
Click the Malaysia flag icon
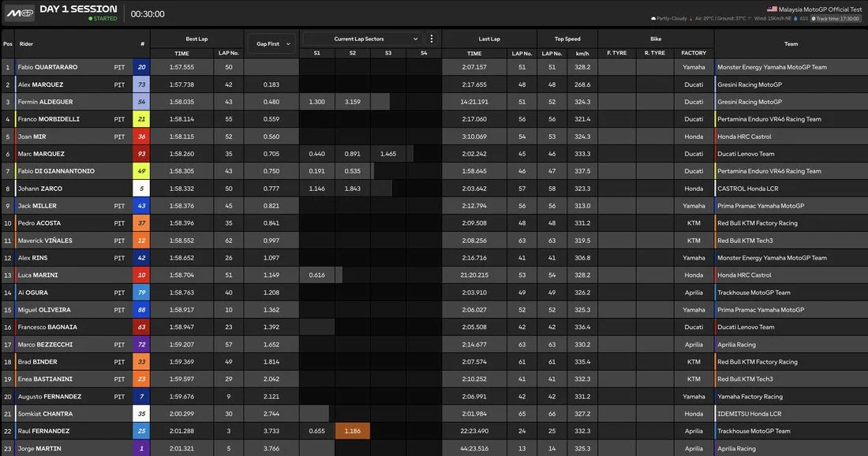click(772, 9)
